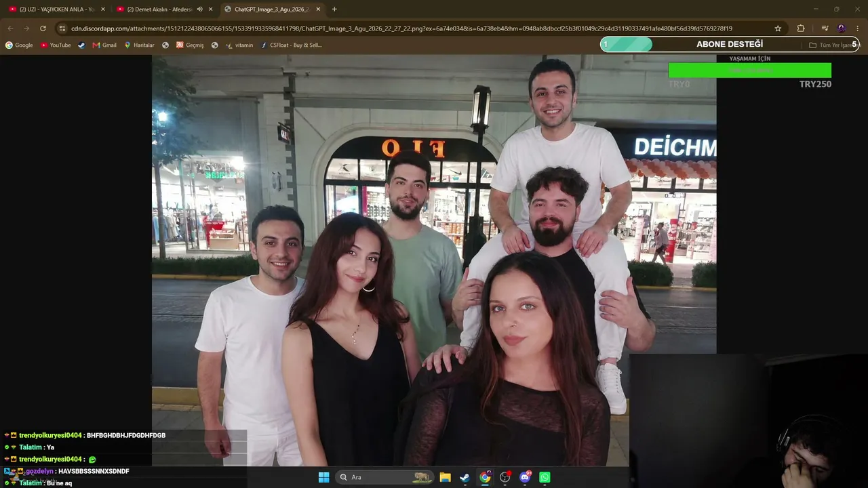Close the ChatGPT_Image tab
The width and height of the screenshot is (868, 488).
[x=318, y=9]
